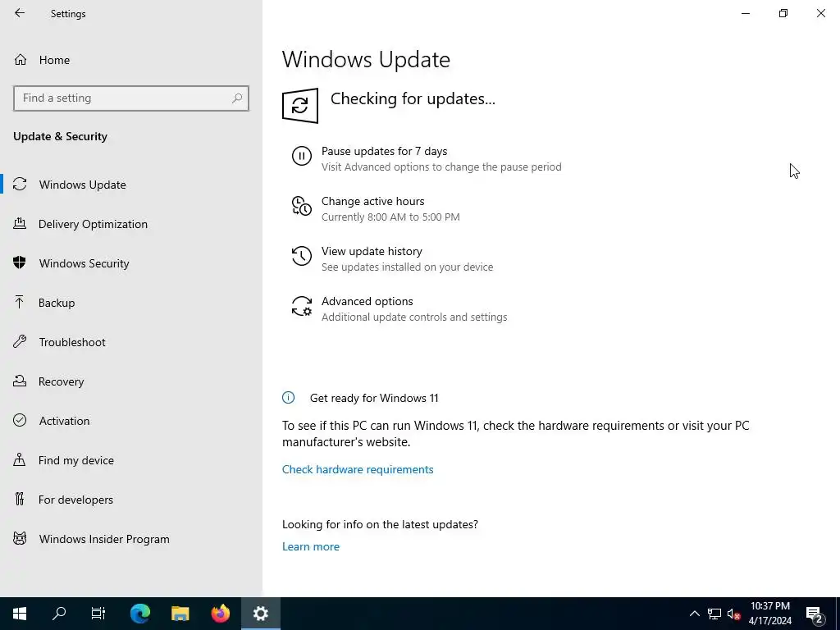
Task: Click the Troubleshoot wrench icon
Action: (20, 341)
